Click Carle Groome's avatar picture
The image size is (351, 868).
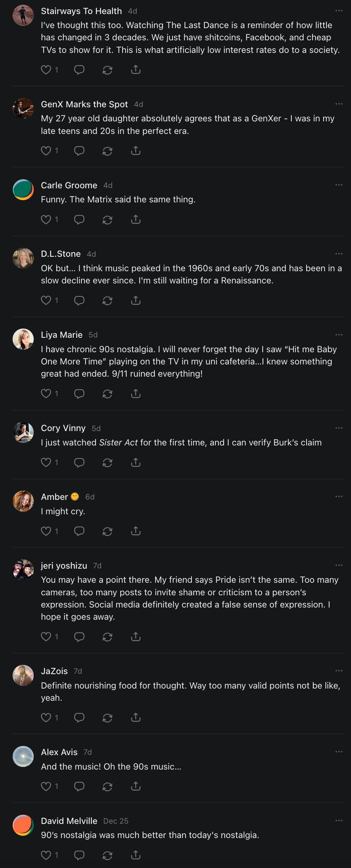[23, 190]
